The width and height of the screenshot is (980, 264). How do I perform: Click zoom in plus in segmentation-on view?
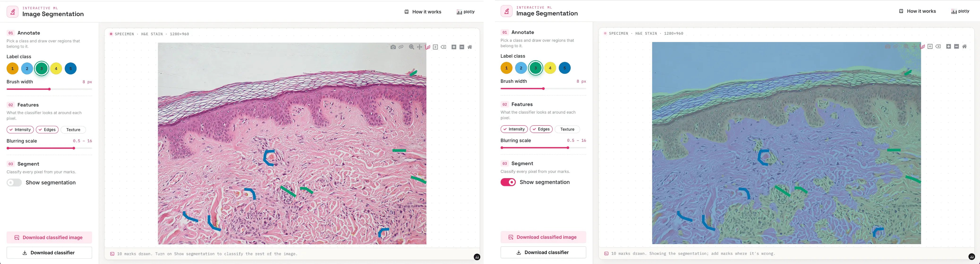click(948, 46)
